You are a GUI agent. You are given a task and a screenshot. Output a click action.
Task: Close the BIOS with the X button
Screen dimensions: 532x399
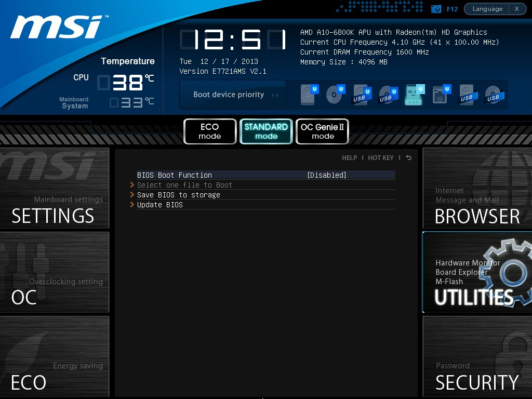coord(517,9)
